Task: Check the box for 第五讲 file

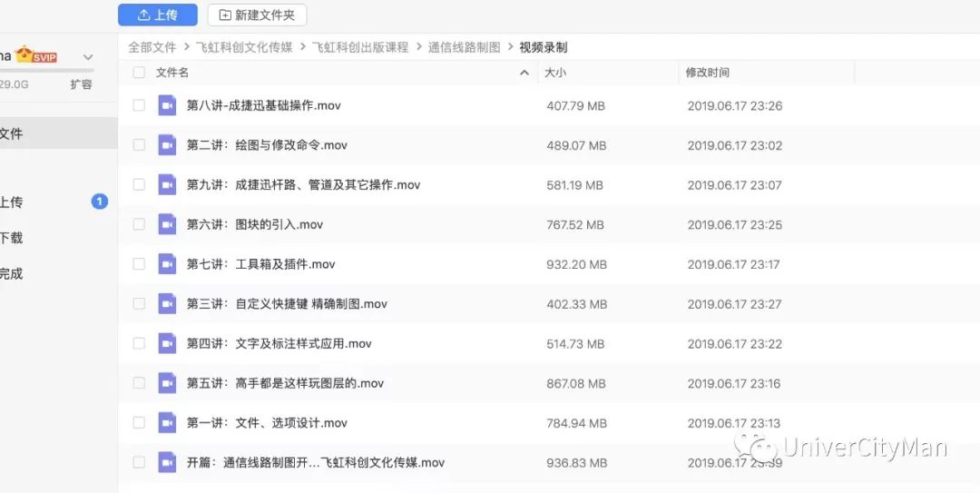Action: (x=139, y=383)
